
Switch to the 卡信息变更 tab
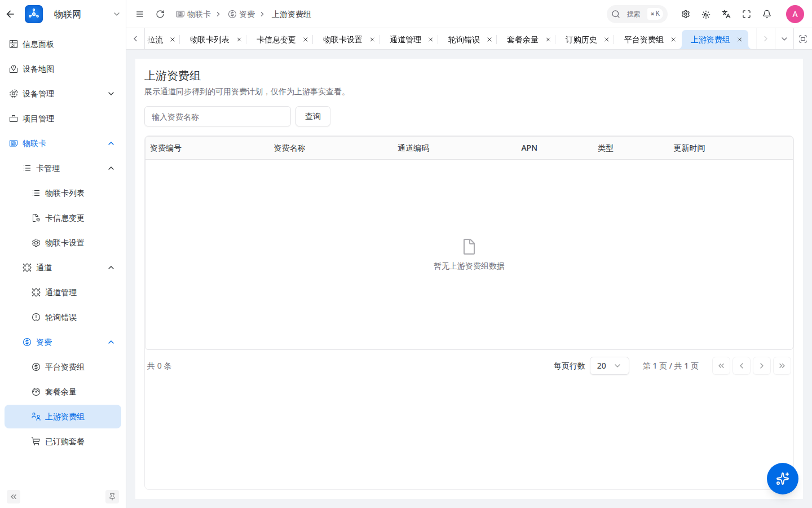(x=276, y=40)
